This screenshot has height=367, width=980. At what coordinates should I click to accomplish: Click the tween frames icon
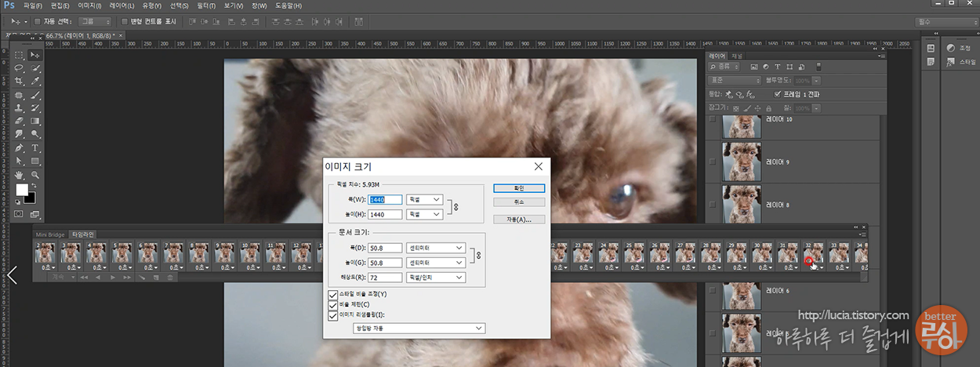(x=142, y=278)
